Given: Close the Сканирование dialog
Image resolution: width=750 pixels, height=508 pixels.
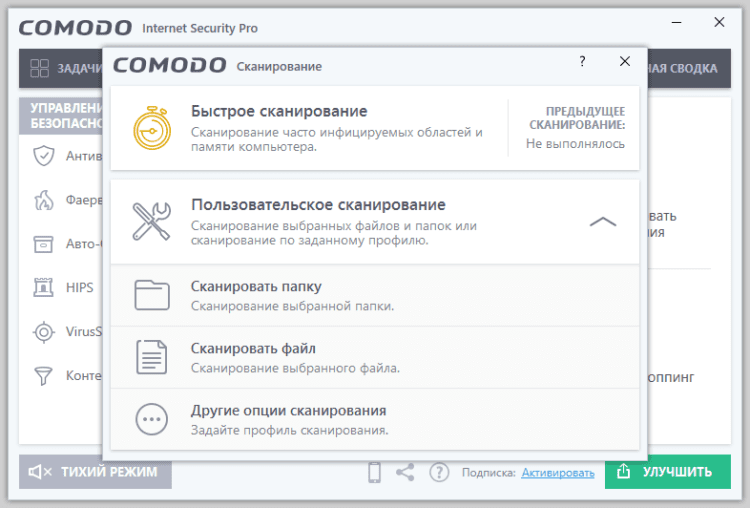Looking at the screenshot, I should [625, 61].
